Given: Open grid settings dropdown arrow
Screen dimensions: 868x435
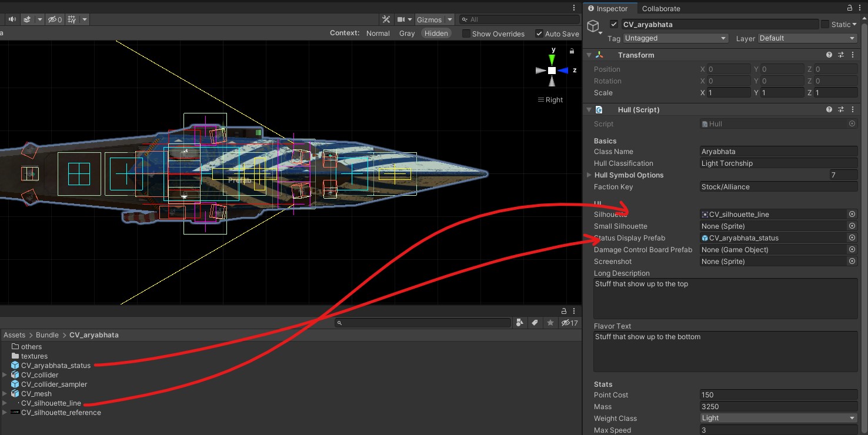Looking at the screenshot, I should (x=85, y=19).
